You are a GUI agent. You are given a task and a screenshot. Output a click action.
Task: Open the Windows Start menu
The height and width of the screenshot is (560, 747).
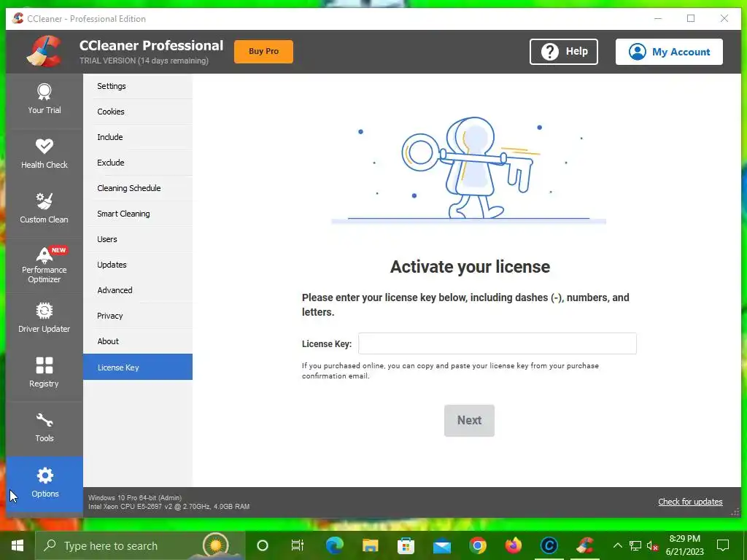18,545
